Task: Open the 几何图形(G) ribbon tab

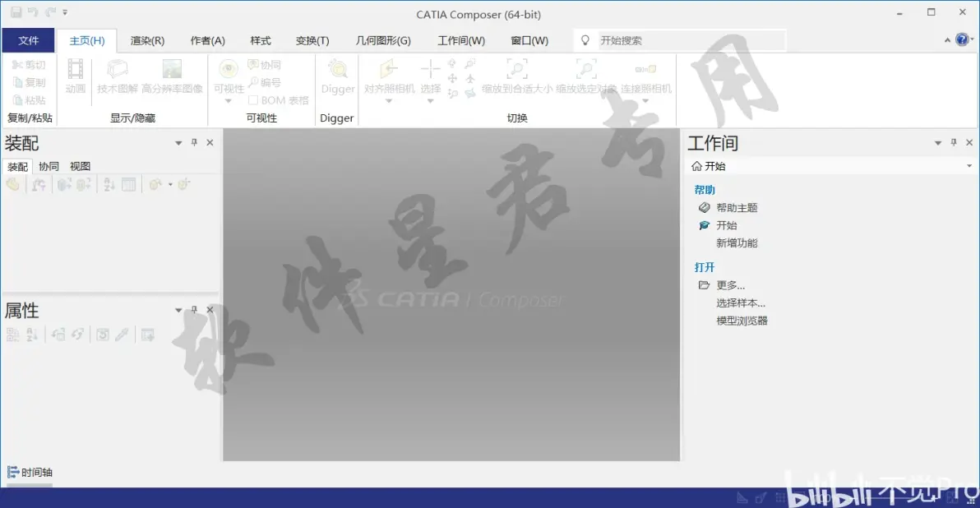Action: (383, 40)
